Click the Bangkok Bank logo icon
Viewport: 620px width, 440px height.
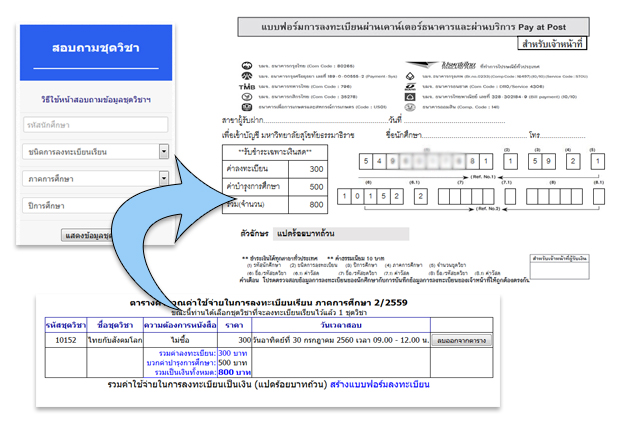pyautogui.click(x=410, y=76)
